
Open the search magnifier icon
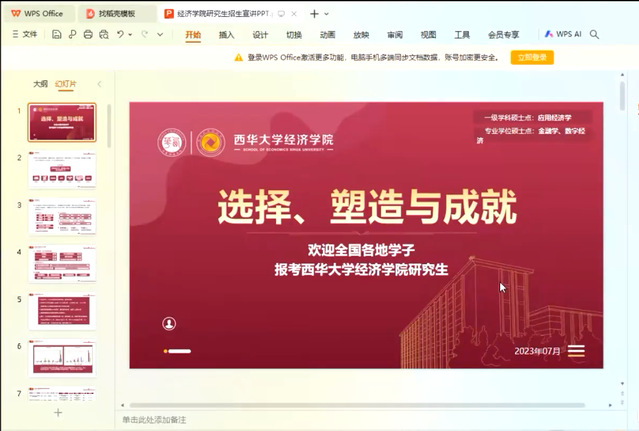pos(595,34)
